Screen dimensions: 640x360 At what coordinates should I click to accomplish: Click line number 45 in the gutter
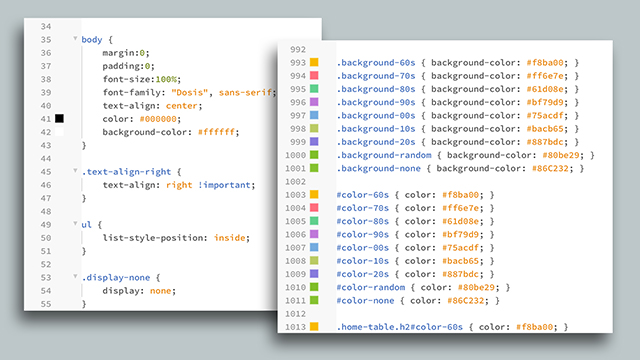point(46,172)
